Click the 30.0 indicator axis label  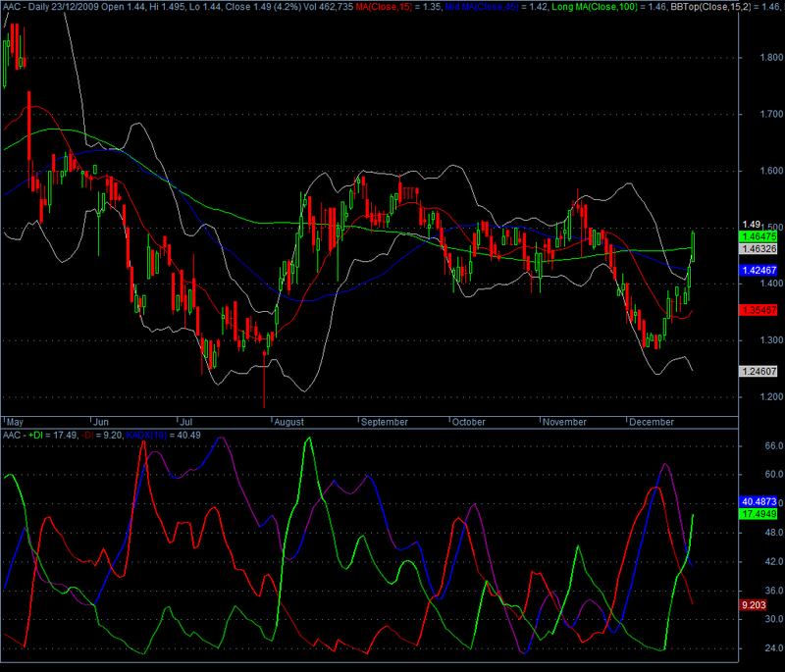tap(774, 619)
